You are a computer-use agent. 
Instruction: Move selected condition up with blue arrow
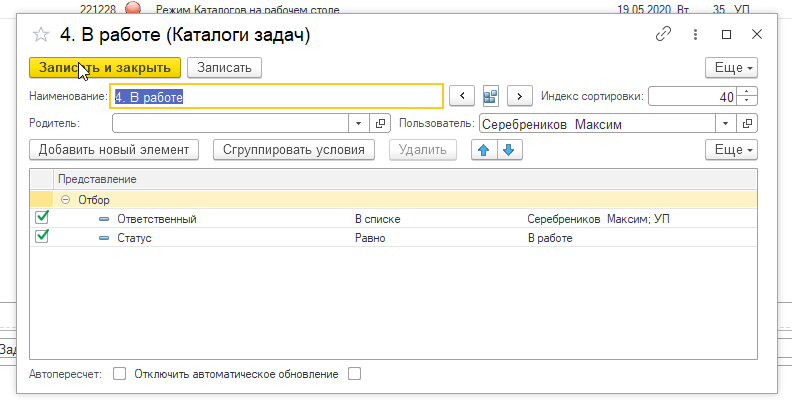point(483,150)
